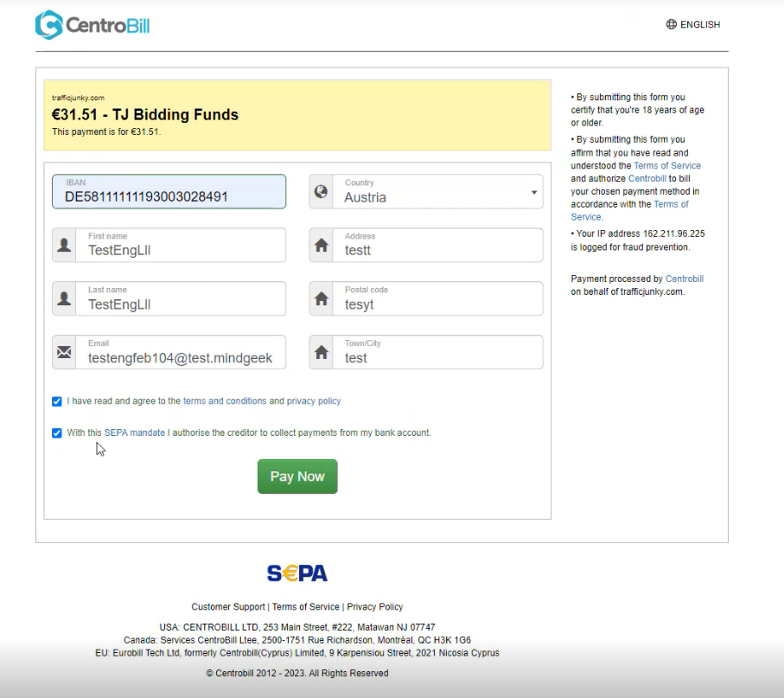The height and width of the screenshot is (698, 784).
Task: Click into the Last name field
Action: [x=181, y=298]
